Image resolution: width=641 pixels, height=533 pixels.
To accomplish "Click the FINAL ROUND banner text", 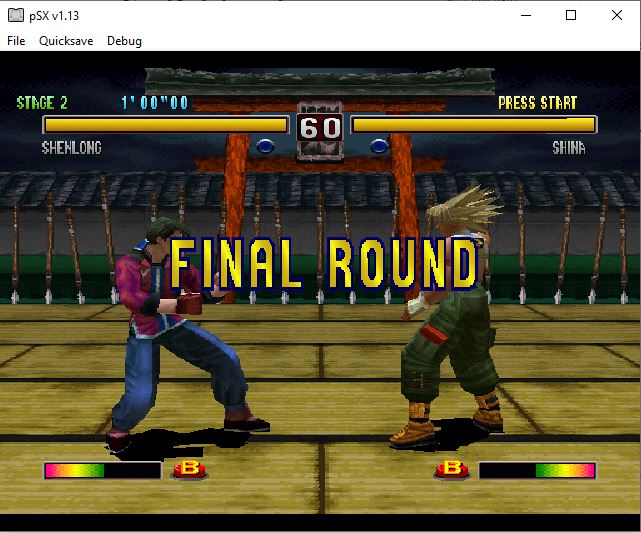I will [x=323, y=264].
